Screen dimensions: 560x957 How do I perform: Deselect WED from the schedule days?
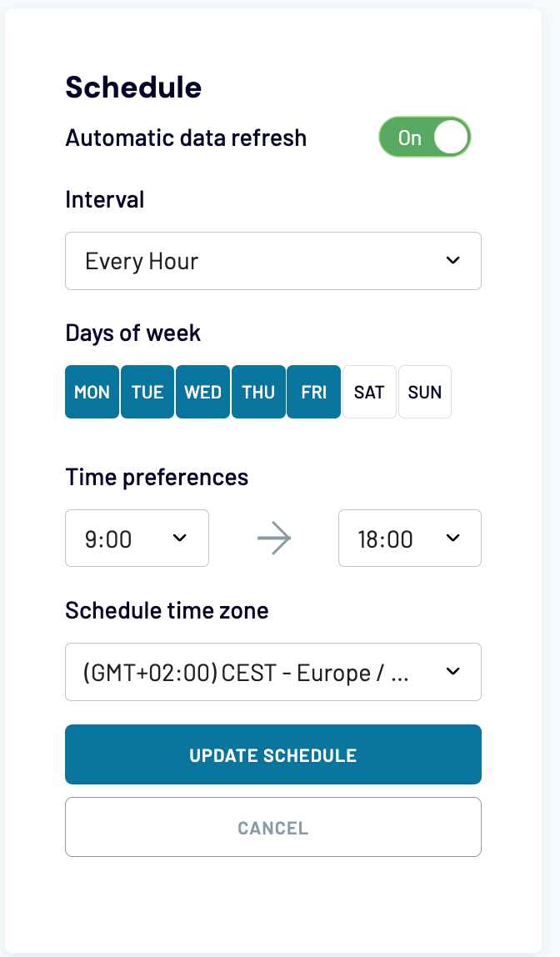tap(202, 392)
